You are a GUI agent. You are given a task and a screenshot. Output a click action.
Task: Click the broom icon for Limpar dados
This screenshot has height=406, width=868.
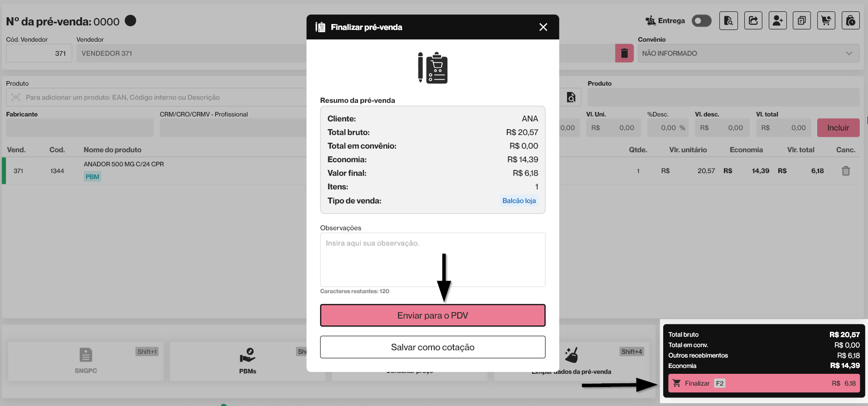pyautogui.click(x=572, y=355)
